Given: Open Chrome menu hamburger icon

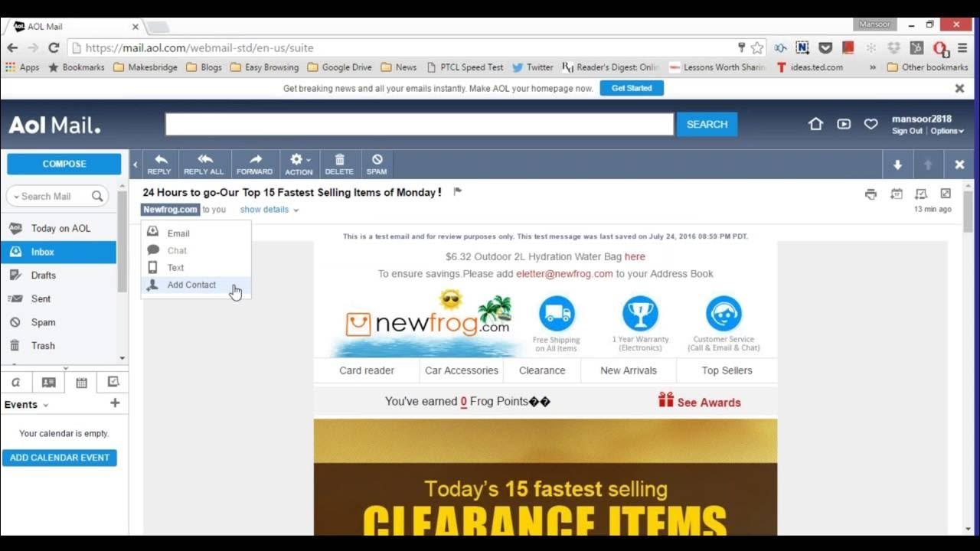Looking at the screenshot, I should click(962, 47).
